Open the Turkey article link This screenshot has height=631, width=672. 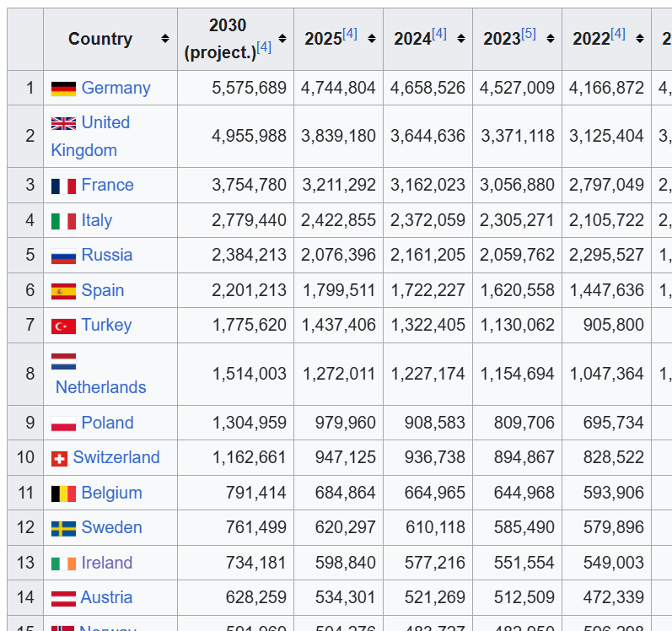click(x=106, y=325)
